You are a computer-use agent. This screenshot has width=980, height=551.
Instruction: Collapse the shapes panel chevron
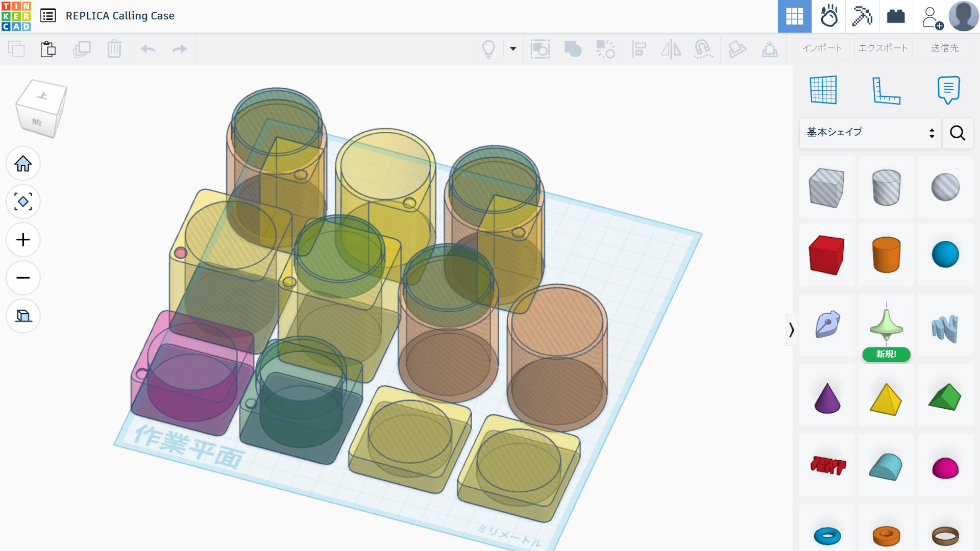click(x=791, y=330)
